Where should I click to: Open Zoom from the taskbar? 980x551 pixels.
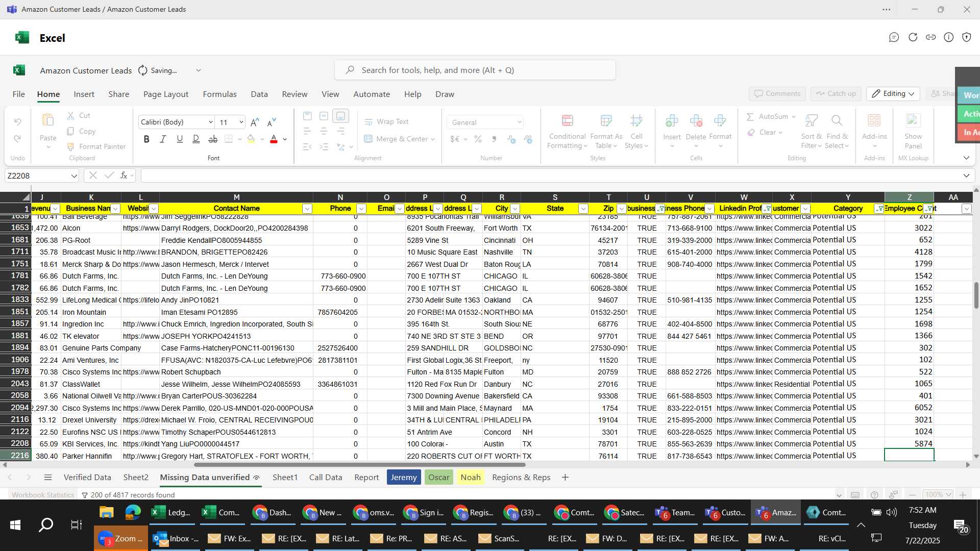[121, 538]
